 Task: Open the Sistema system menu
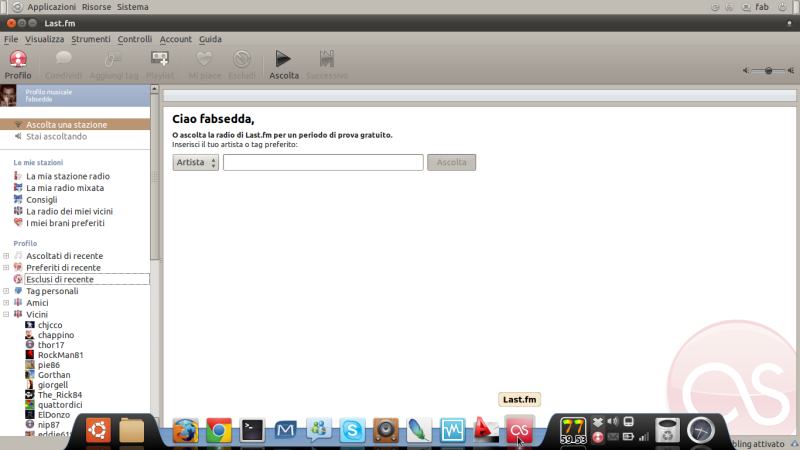(132, 7)
